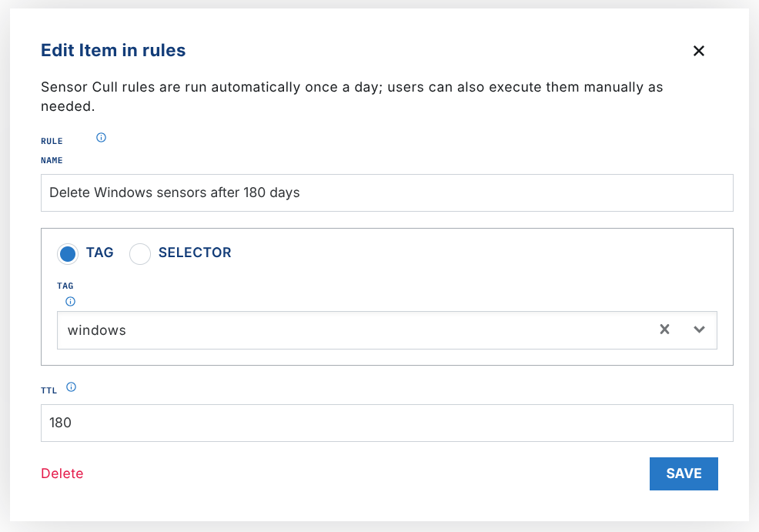Click the TAG option label text
The image size is (759, 532).
(x=100, y=253)
